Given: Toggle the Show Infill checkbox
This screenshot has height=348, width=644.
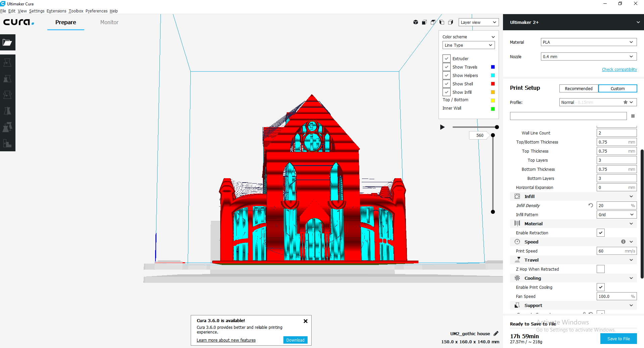Looking at the screenshot, I should click(x=447, y=92).
